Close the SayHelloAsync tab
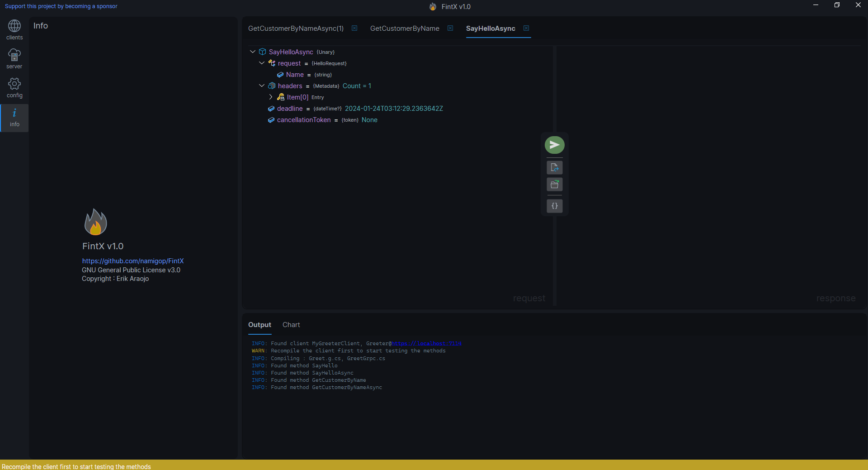Screen dimensions: 868x470 [526, 28]
